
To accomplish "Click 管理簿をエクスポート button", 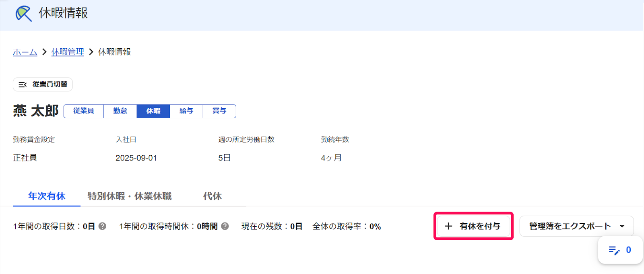I will 576,226.
